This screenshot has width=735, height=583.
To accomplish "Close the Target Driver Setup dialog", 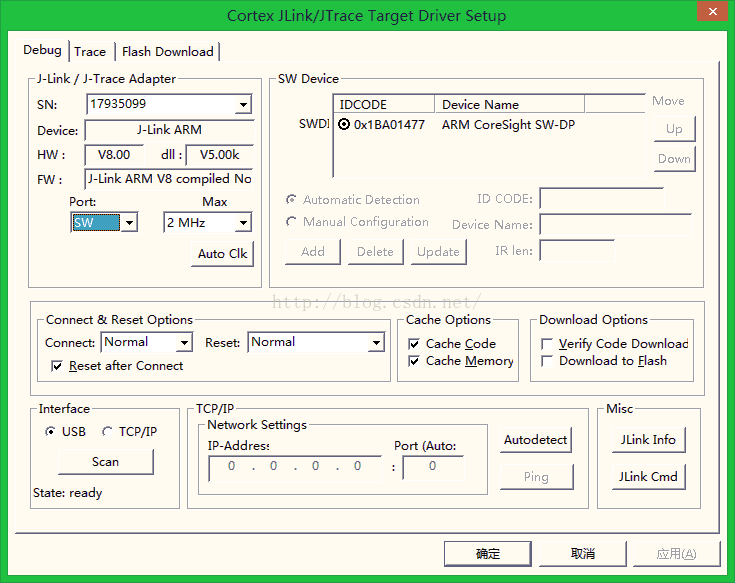I will pyautogui.click(x=712, y=11).
